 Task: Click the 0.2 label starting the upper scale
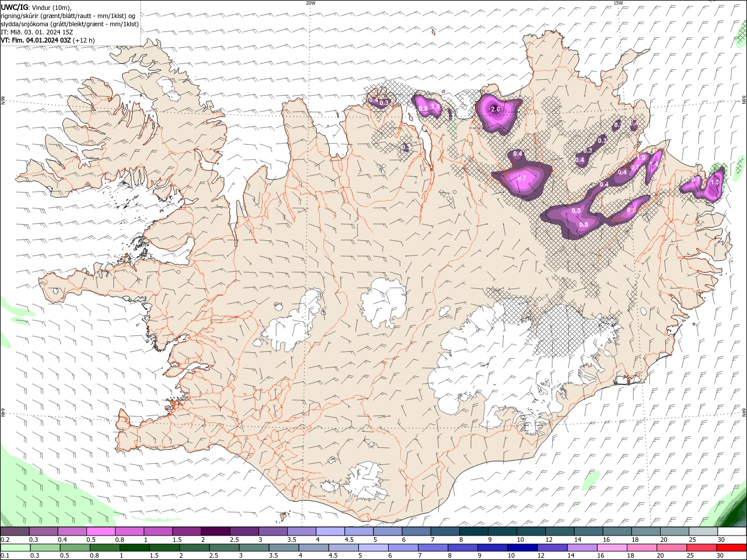tap(5, 540)
